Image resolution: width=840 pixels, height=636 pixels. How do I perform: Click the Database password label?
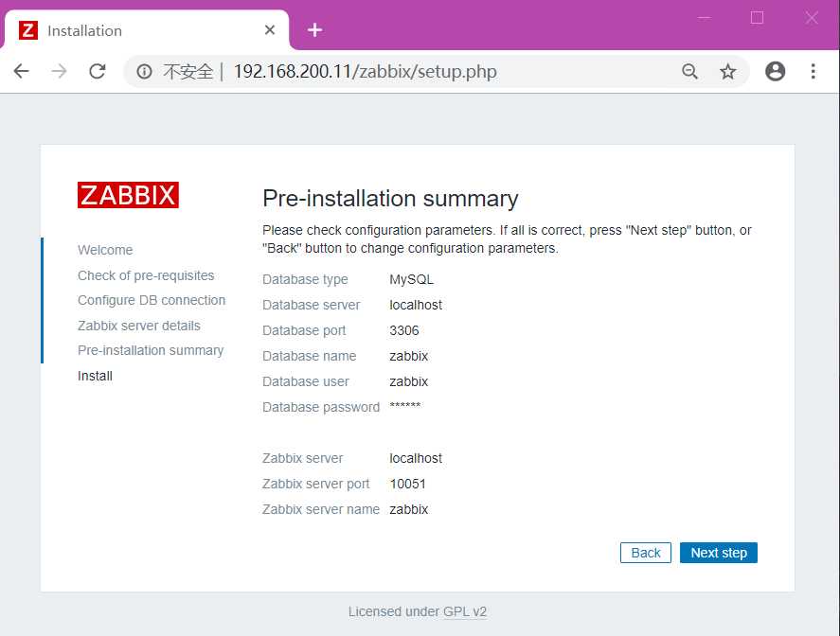[321, 407]
